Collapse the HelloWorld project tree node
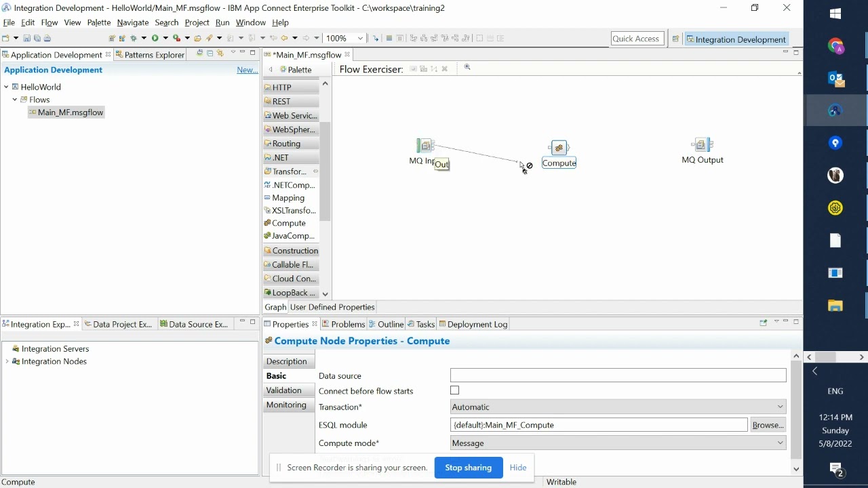Viewport: 868px width, 488px height. (6, 87)
